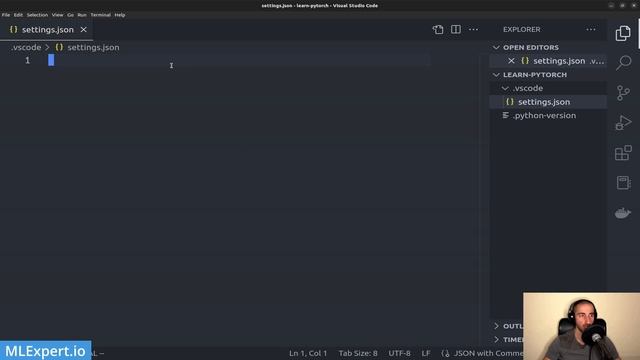Open the Run and Debug view
The height and width of the screenshot is (360, 640).
tap(623, 122)
